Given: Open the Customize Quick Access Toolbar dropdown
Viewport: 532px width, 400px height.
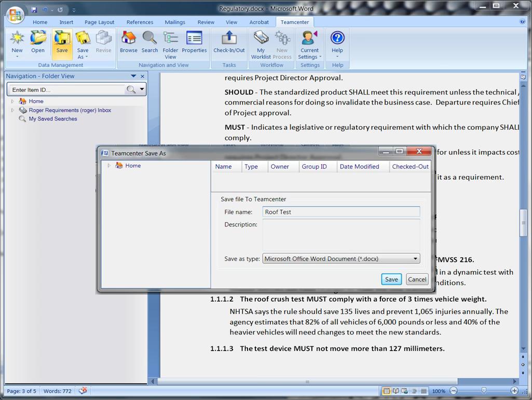Looking at the screenshot, I should coord(74,10).
